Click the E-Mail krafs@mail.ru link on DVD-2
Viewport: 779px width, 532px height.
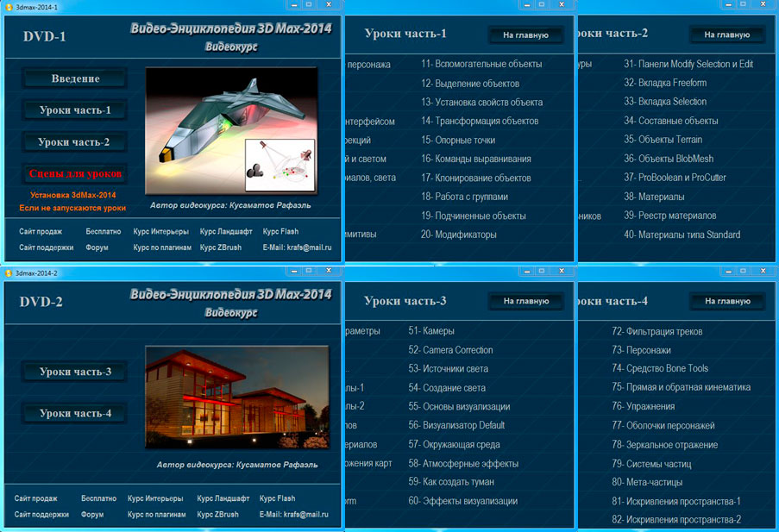[x=294, y=515]
